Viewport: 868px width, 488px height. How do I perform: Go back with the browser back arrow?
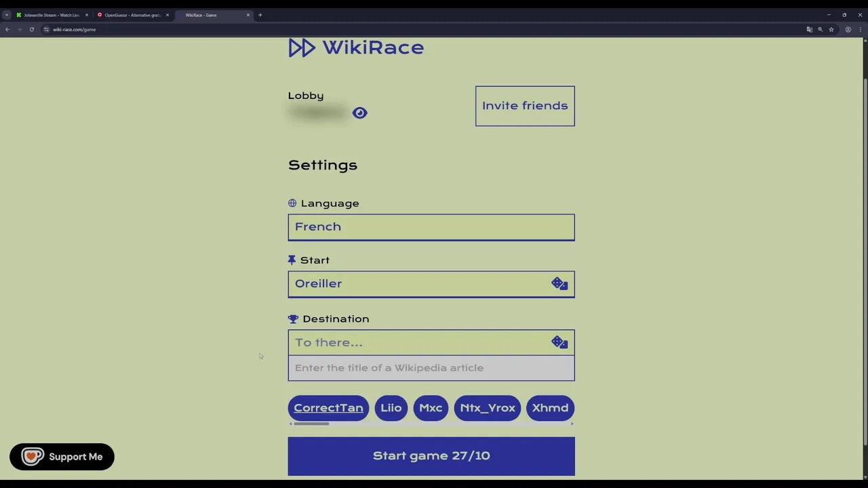pos(7,30)
